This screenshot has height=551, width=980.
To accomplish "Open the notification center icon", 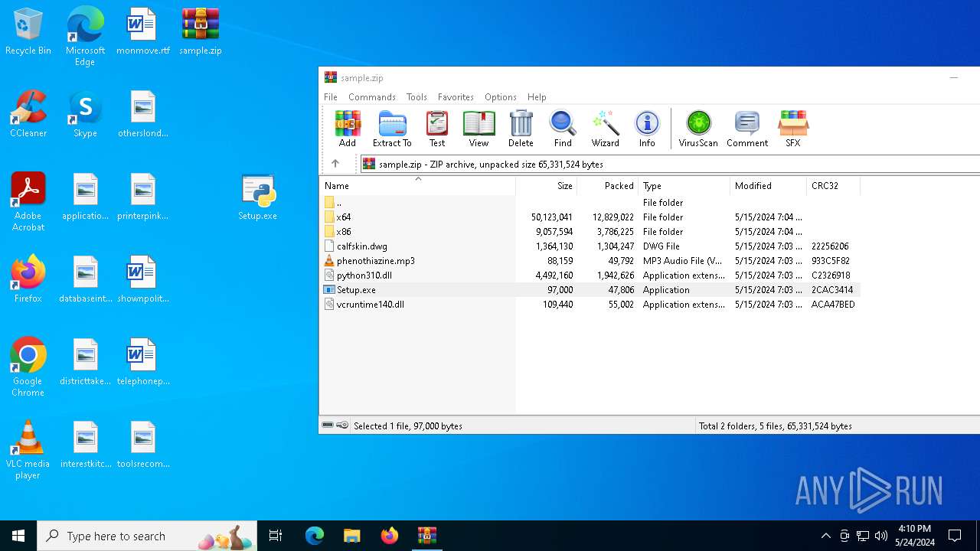I will pyautogui.click(x=955, y=536).
